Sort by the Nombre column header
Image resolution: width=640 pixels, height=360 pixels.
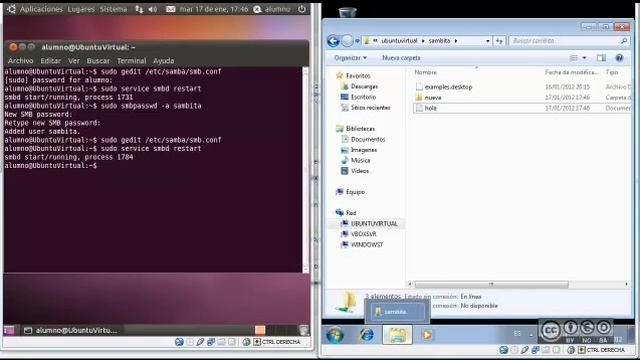click(426, 72)
